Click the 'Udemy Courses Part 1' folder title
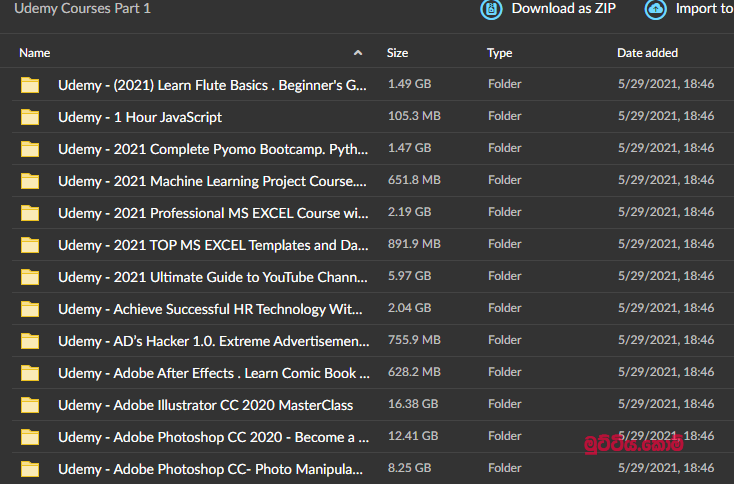This screenshot has width=734, height=484. click(x=82, y=8)
